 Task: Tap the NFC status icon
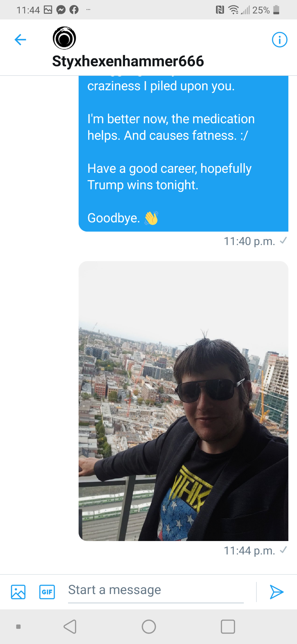point(220,10)
